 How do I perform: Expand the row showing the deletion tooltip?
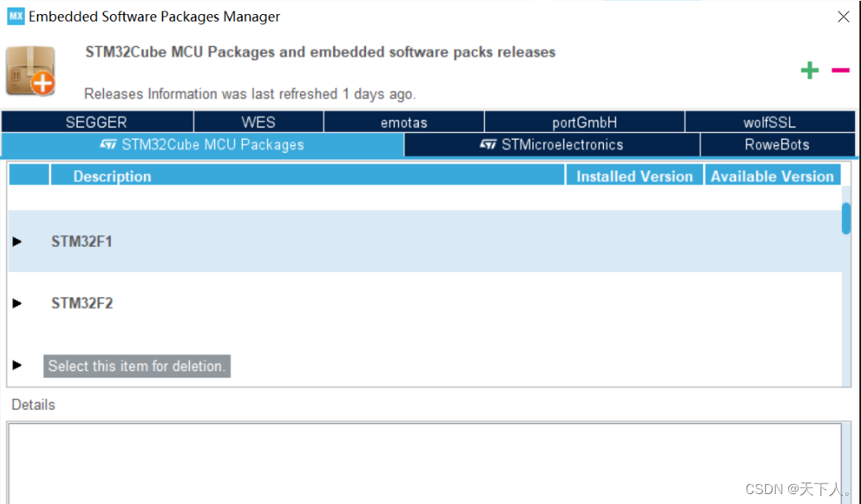17,365
